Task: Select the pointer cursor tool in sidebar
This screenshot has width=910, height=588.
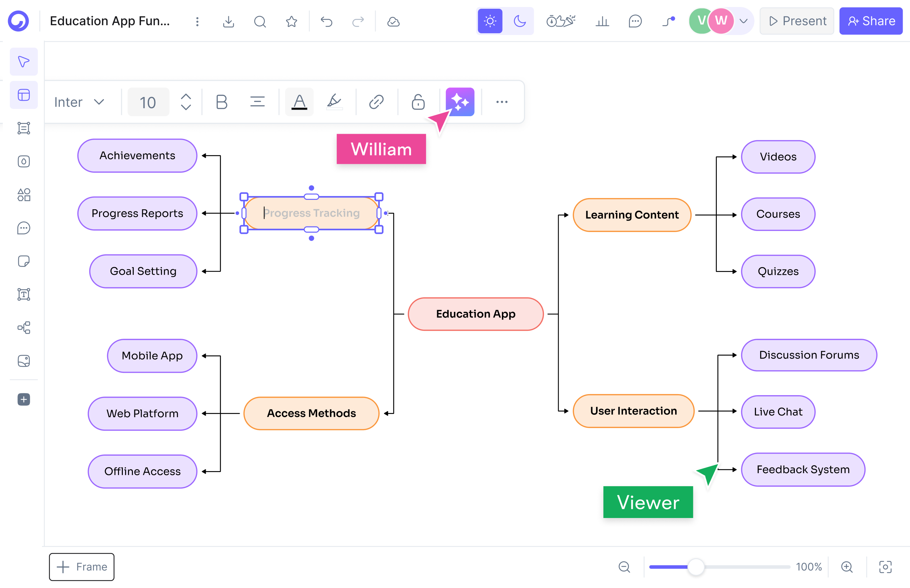Action: pyautogui.click(x=24, y=62)
